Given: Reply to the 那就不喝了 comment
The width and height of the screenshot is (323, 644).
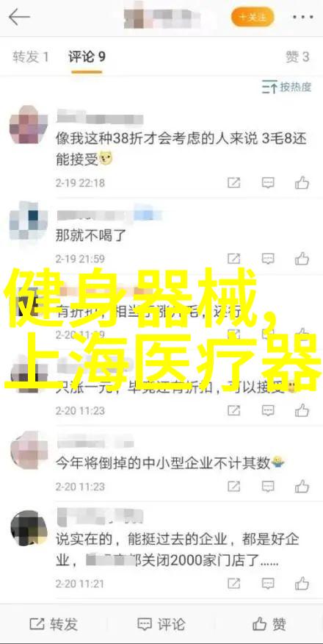Looking at the screenshot, I should (268, 259).
